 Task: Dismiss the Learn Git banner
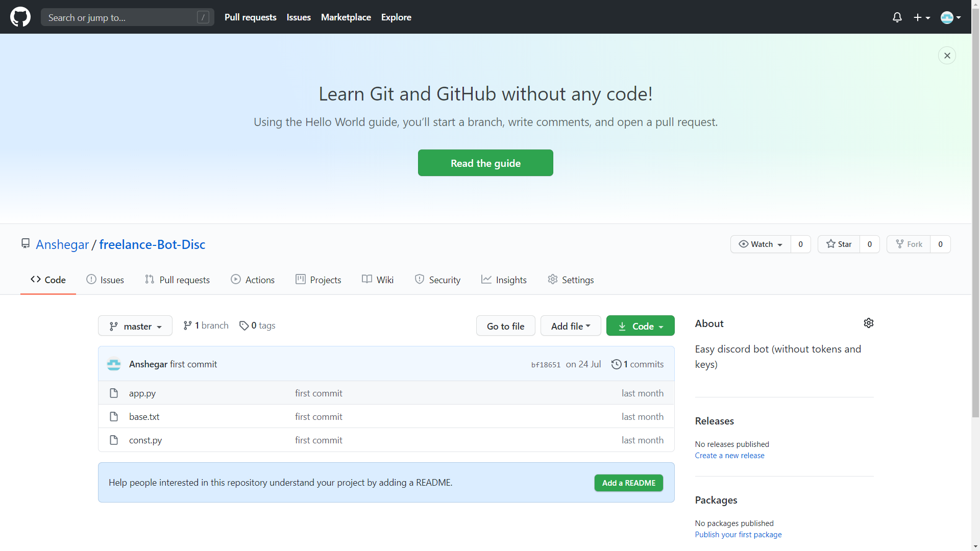point(947,55)
